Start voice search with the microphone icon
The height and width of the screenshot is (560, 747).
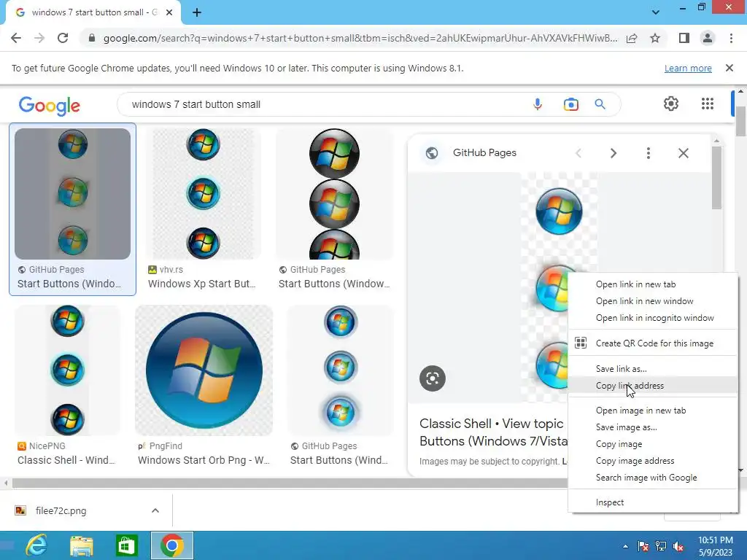click(538, 104)
